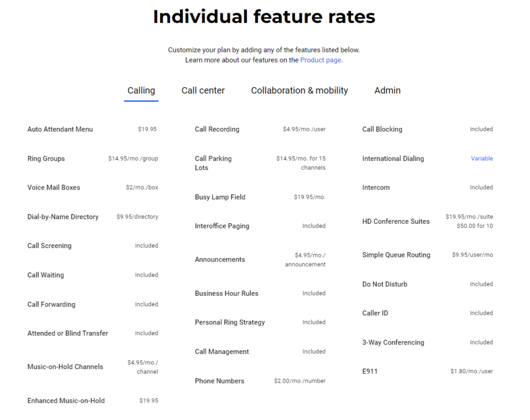Click the Variable link for International Dialing

(481, 158)
